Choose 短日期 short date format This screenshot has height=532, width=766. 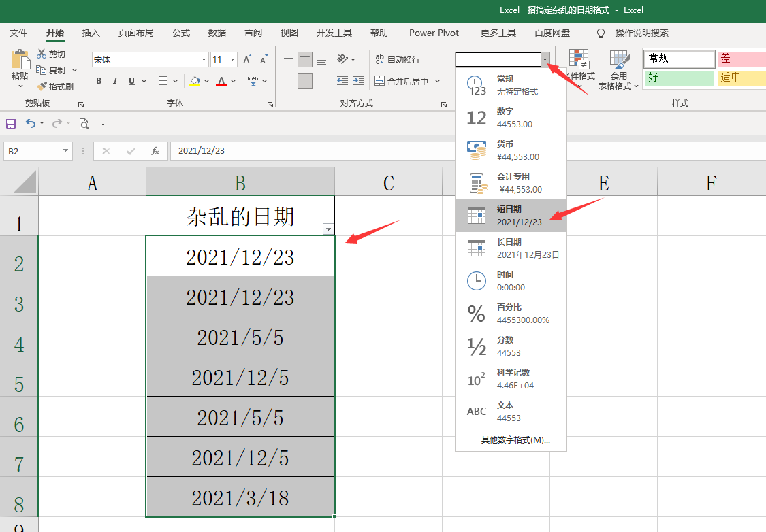[x=511, y=216]
